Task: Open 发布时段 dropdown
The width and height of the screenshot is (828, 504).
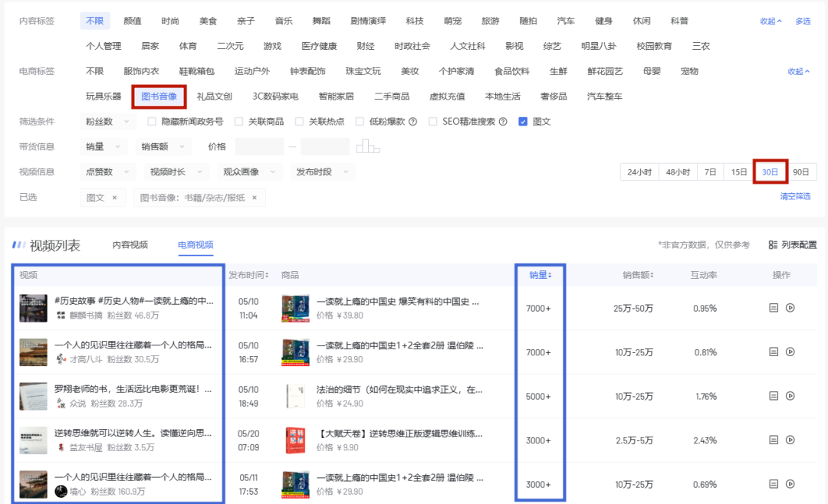Action: 322,172
